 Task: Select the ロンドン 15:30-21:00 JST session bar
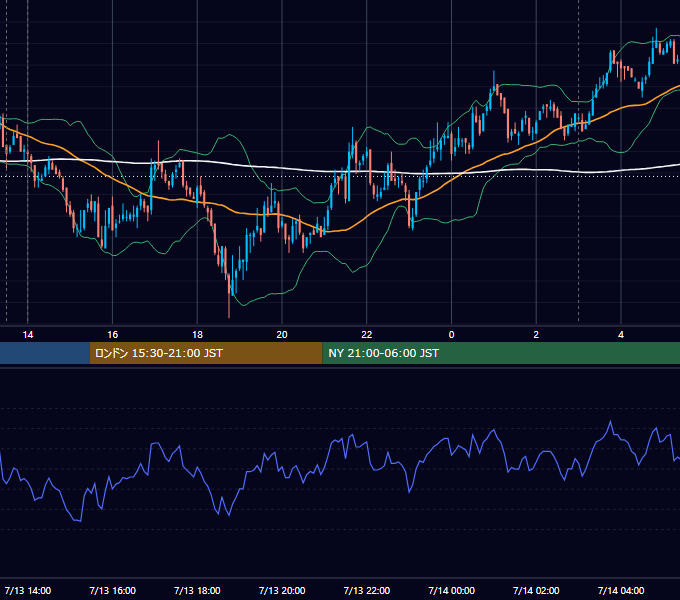206,353
